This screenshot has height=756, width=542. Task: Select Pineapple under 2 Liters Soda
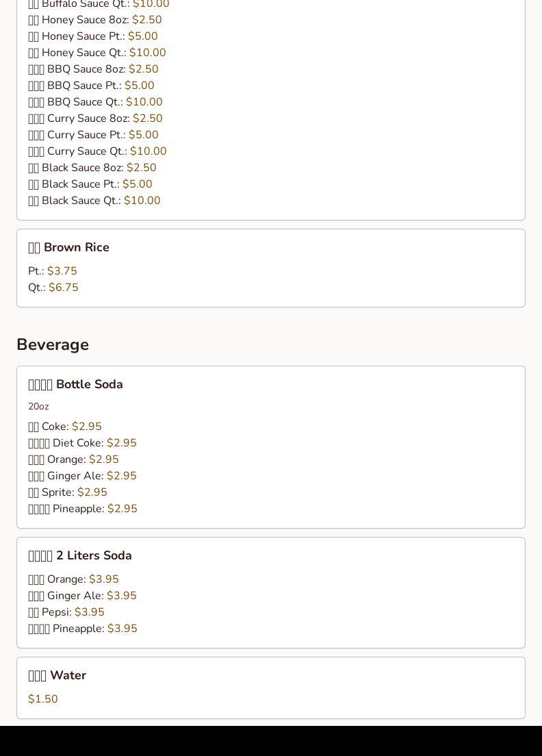83,628
